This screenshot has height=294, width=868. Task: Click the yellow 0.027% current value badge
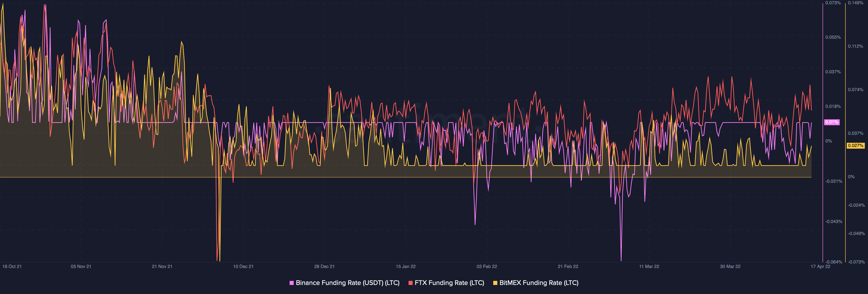tap(856, 146)
